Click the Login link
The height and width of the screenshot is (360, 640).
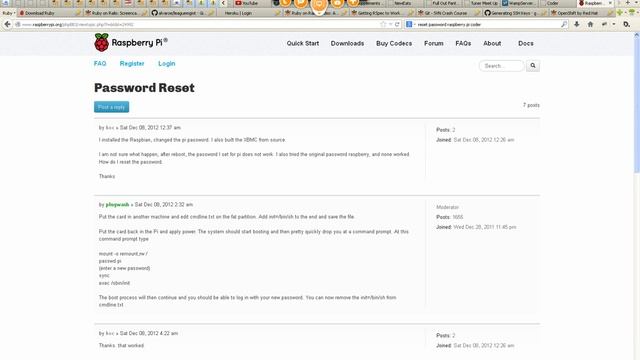pyautogui.click(x=167, y=64)
